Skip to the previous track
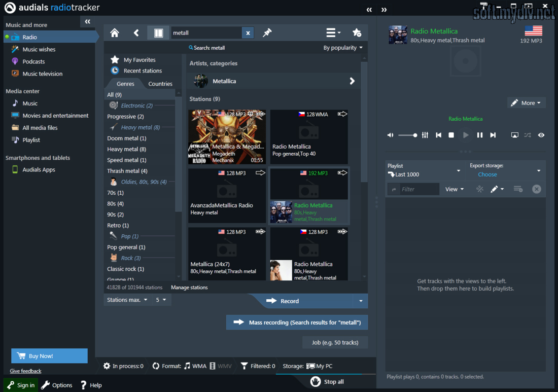This screenshot has height=392, width=558. (x=438, y=135)
